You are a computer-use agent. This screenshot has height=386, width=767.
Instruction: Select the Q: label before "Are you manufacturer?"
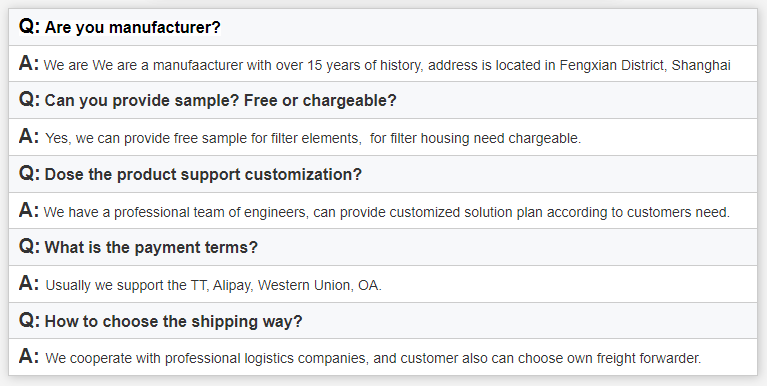pos(29,26)
